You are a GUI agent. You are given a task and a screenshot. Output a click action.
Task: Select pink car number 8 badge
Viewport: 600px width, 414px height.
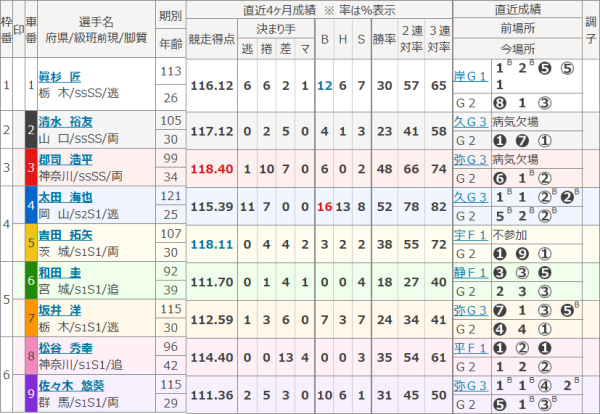(x=31, y=356)
